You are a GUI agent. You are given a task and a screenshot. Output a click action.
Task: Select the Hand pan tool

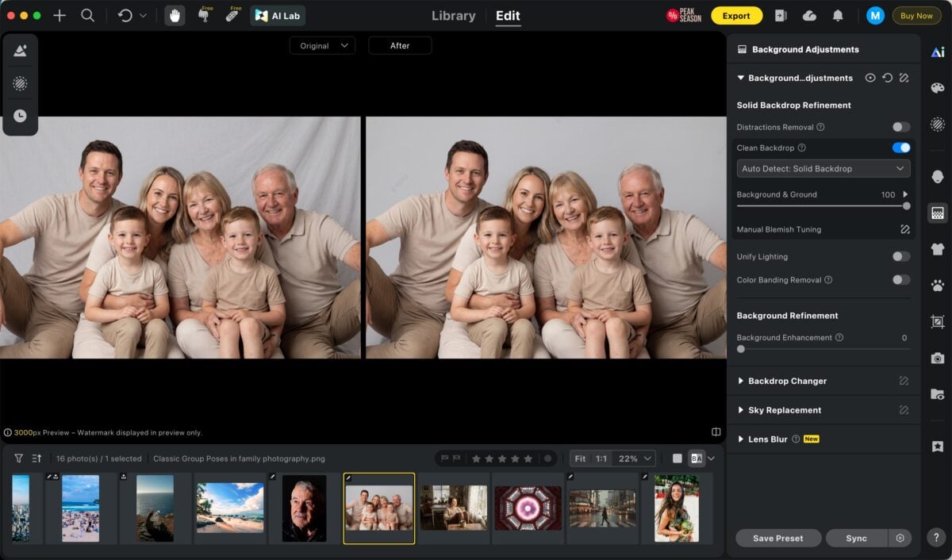pyautogui.click(x=175, y=15)
